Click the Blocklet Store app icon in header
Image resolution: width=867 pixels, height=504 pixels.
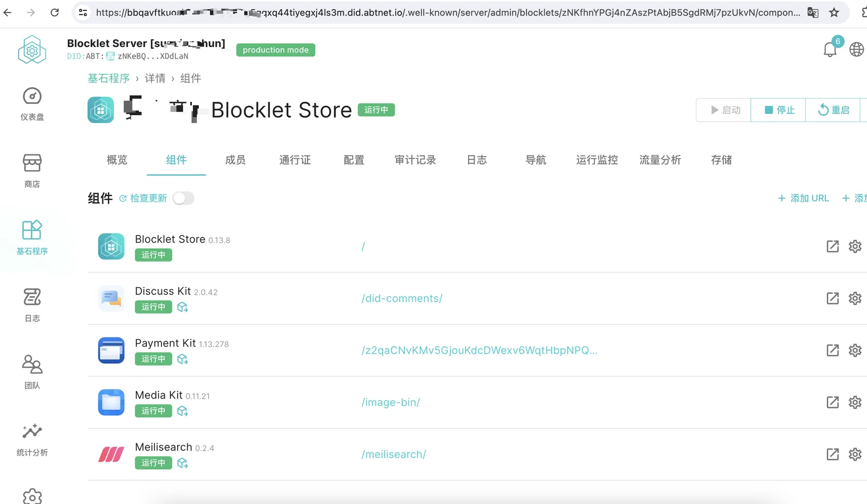101,110
